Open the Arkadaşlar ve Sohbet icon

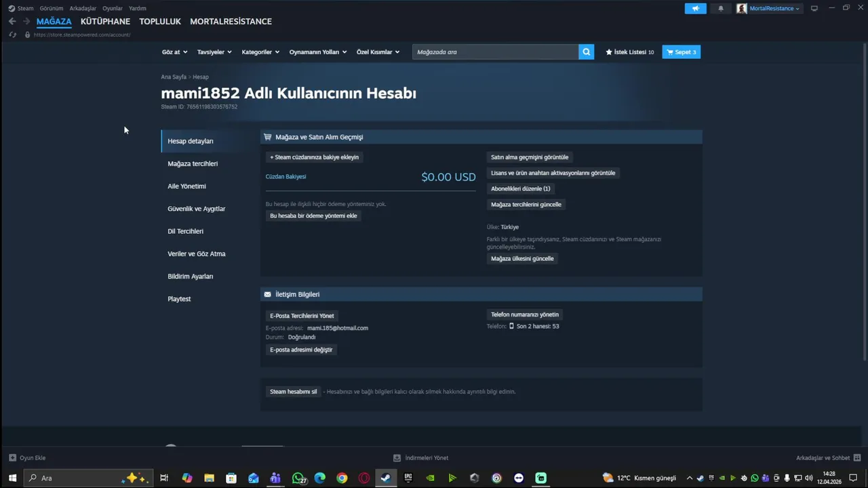pyautogui.click(x=857, y=457)
